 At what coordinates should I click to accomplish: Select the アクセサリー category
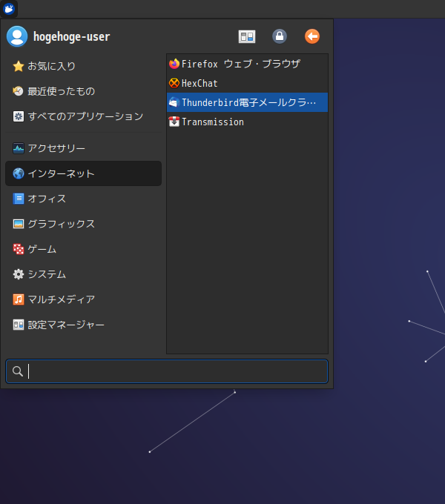(x=83, y=148)
